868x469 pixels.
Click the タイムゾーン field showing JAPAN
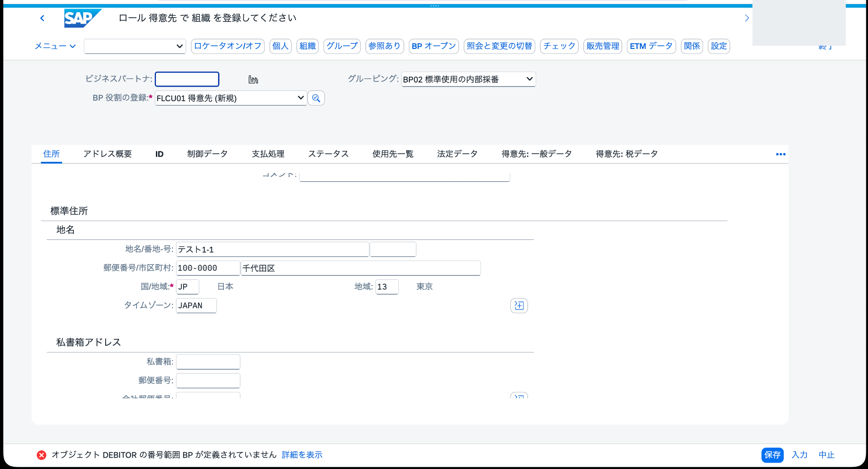(x=196, y=305)
